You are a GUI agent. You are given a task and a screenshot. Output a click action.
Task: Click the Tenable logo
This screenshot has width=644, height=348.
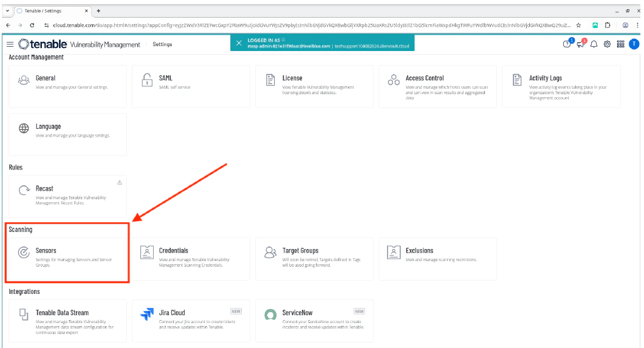[43, 44]
